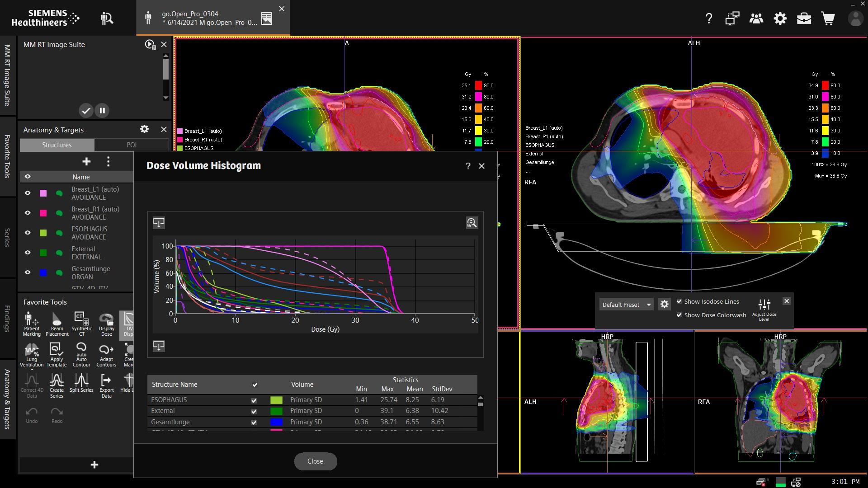Open the Beam Placement tool
Image resolution: width=868 pixels, height=488 pixels.
(x=57, y=323)
